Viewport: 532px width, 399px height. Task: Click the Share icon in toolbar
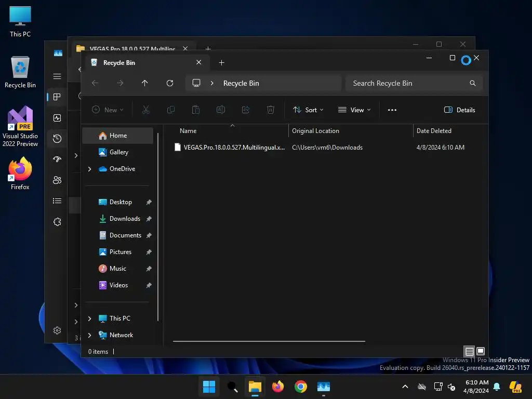coord(246,110)
